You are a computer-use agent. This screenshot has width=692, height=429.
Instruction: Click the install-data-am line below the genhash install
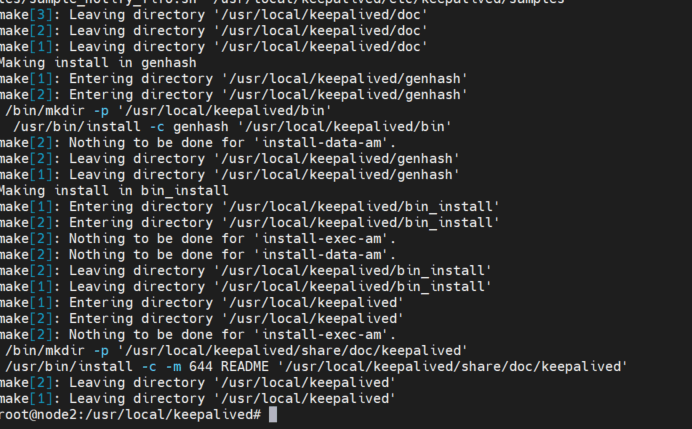point(198,143)
